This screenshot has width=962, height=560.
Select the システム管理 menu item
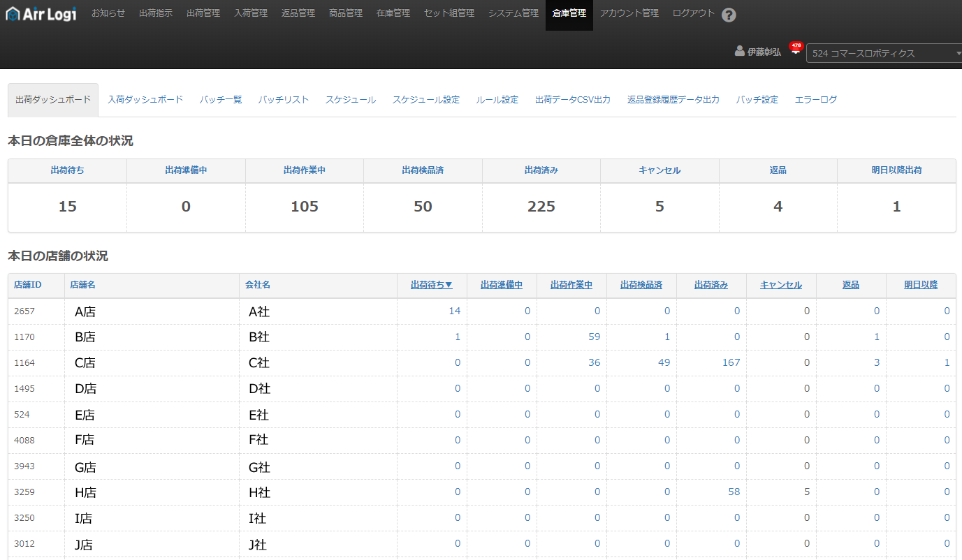click(513, 13)
